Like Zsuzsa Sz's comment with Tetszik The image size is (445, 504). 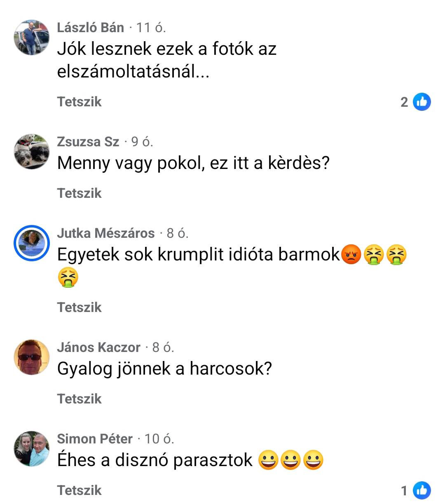point(79,193)
